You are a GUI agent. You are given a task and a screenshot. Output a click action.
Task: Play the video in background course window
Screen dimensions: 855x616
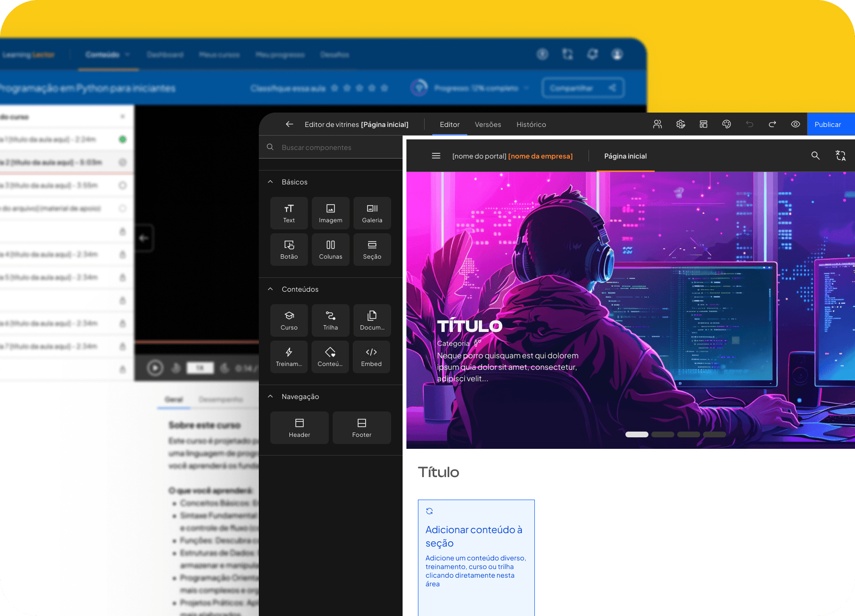pos(155,368)
